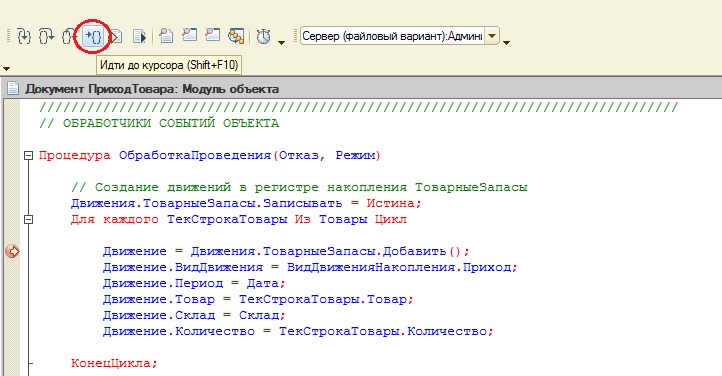Click the line Движение.Склад = Склад
722x376 pixels.
coord(194,315)
